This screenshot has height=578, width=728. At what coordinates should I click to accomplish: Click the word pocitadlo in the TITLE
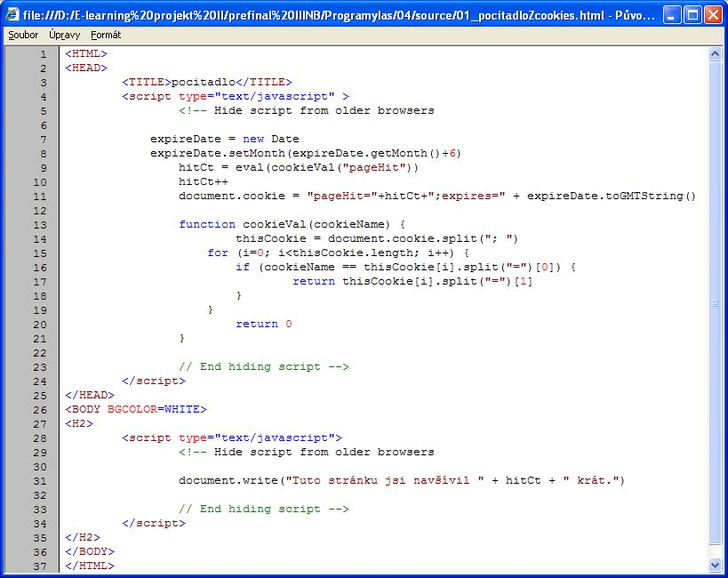tap(204, 82)
